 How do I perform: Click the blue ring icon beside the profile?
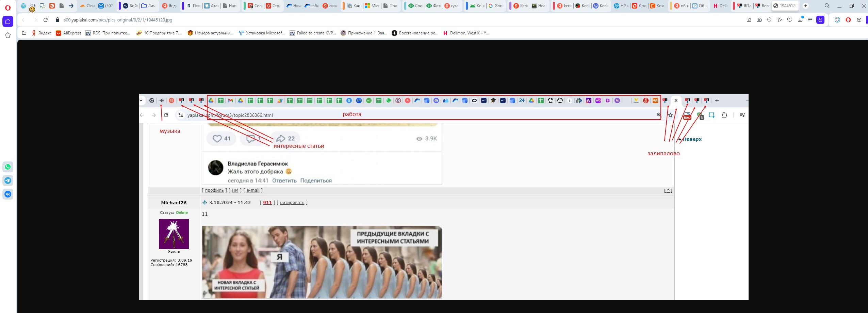837,20
